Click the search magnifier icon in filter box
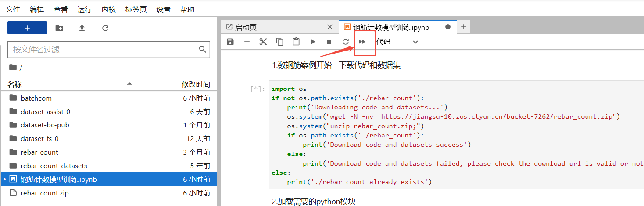 pyautogui.click(x=202, y=49)
